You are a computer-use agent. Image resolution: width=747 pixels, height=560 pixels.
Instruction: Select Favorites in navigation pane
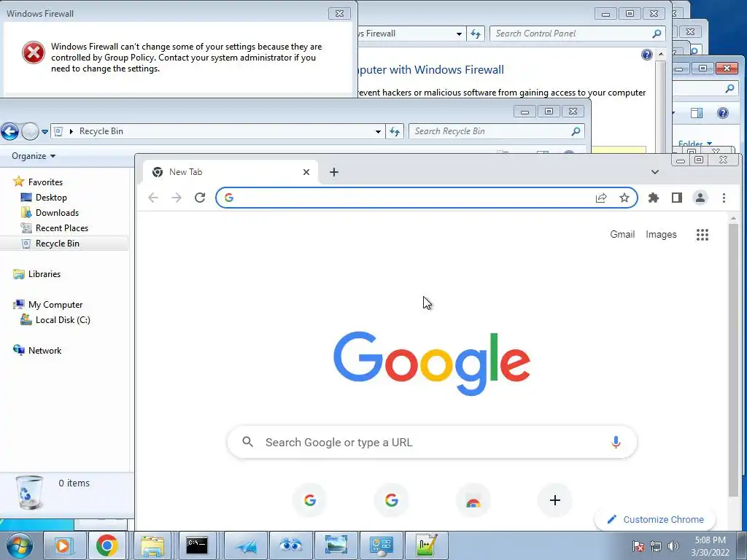pos(45,182)
